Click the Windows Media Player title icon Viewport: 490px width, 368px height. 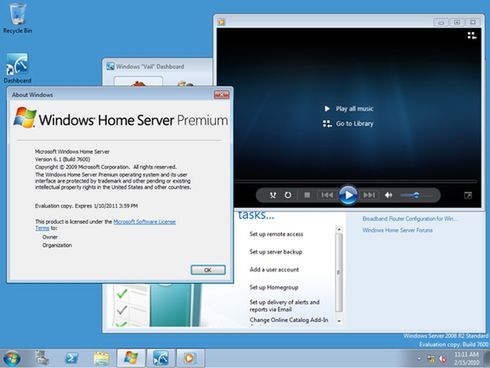[x=221, y=22]
